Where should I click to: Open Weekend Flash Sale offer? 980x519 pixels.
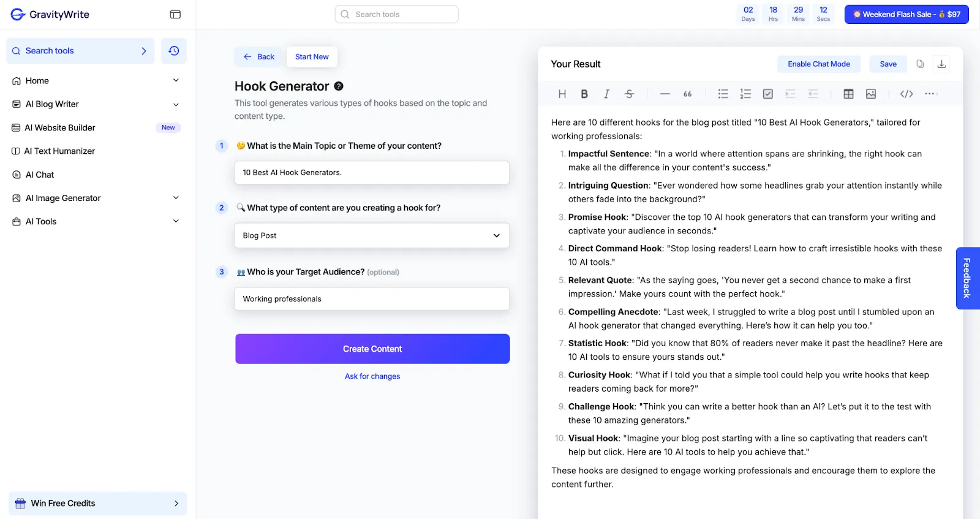[907, 14]
